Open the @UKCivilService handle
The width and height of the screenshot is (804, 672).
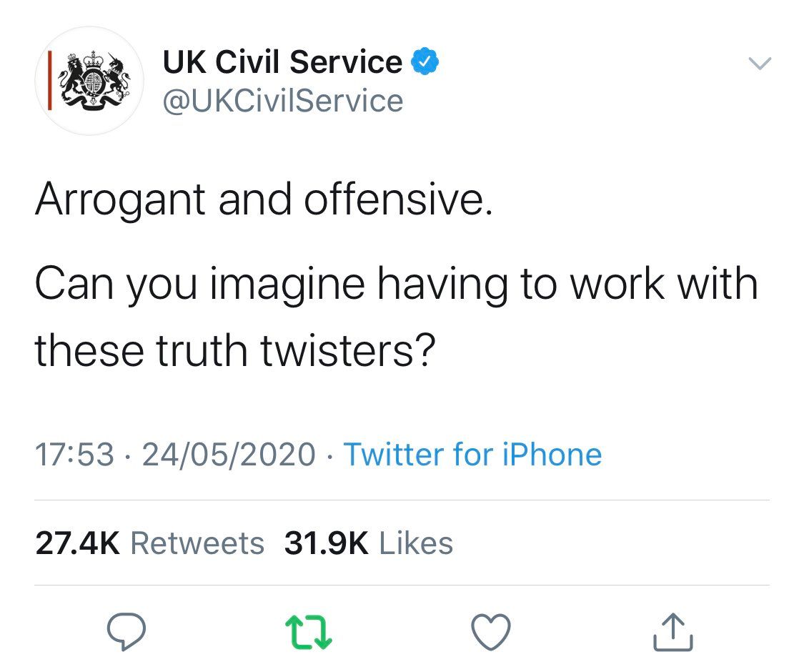pos(283,101)
